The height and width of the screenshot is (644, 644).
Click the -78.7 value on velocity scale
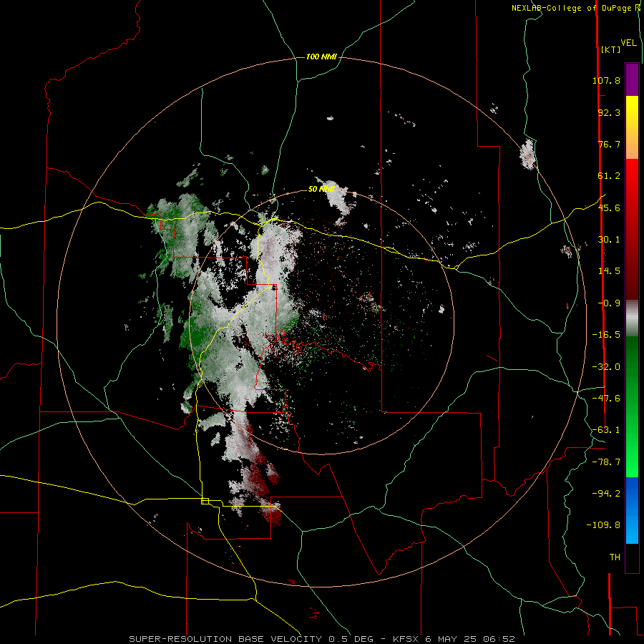(606, 462)
